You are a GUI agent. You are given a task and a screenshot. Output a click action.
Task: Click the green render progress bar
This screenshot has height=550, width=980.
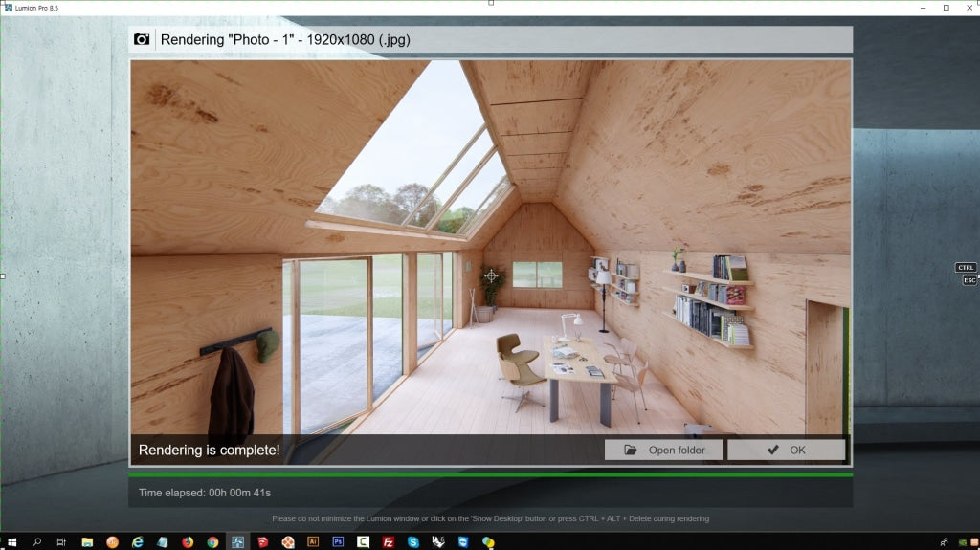point(490,473)
